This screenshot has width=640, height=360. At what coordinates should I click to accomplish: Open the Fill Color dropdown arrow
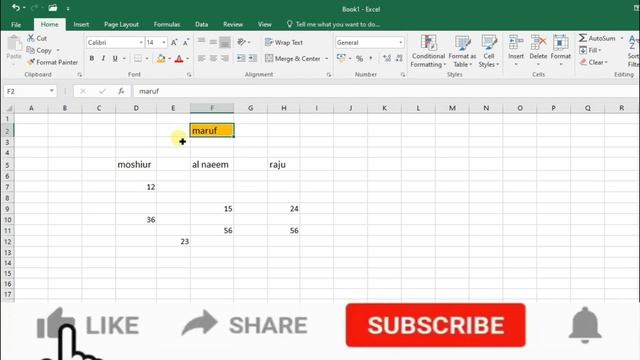170,59
